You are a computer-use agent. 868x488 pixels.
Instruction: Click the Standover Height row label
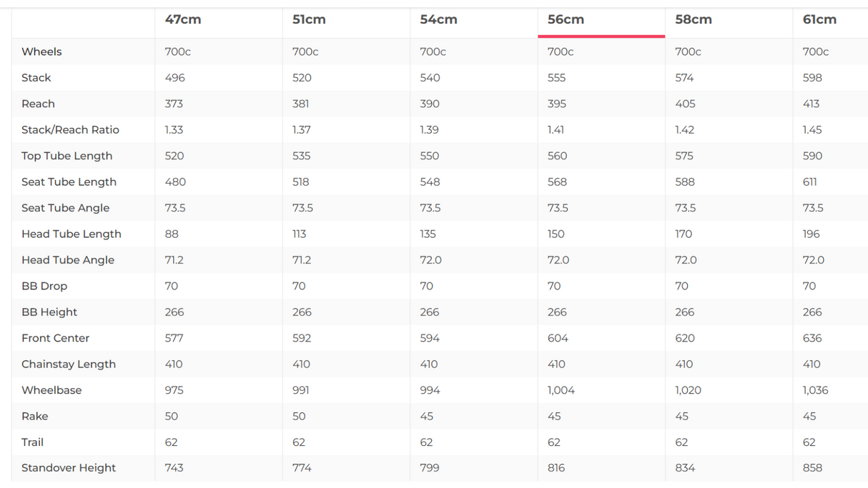[x=68, y=468]
